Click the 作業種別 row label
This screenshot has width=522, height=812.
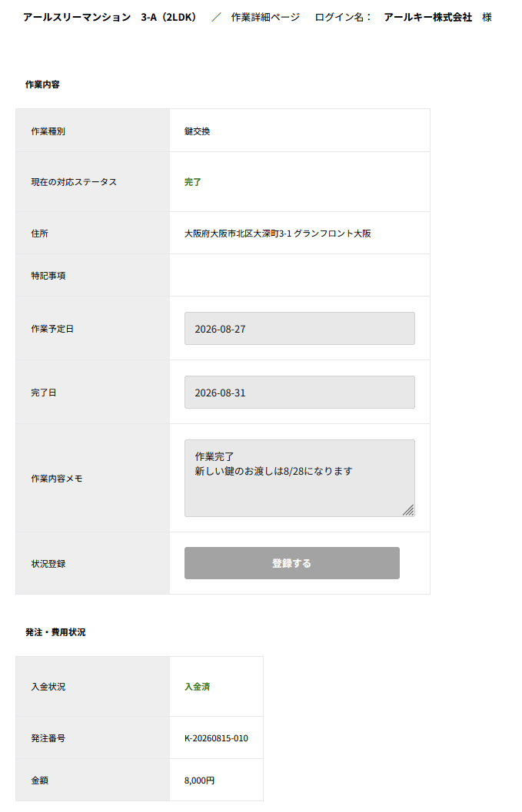click(48, 131)
